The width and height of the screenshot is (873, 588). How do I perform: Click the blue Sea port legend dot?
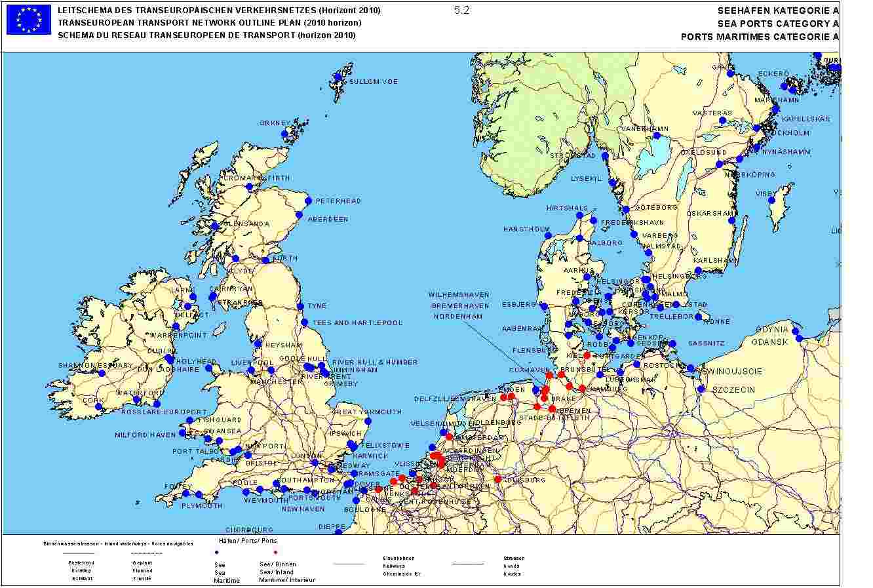[x=217, y=554]
